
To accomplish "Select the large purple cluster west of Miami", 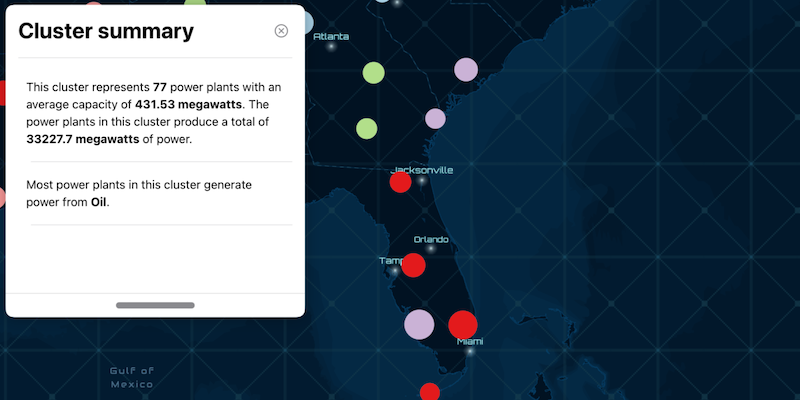I will (419, 324).
